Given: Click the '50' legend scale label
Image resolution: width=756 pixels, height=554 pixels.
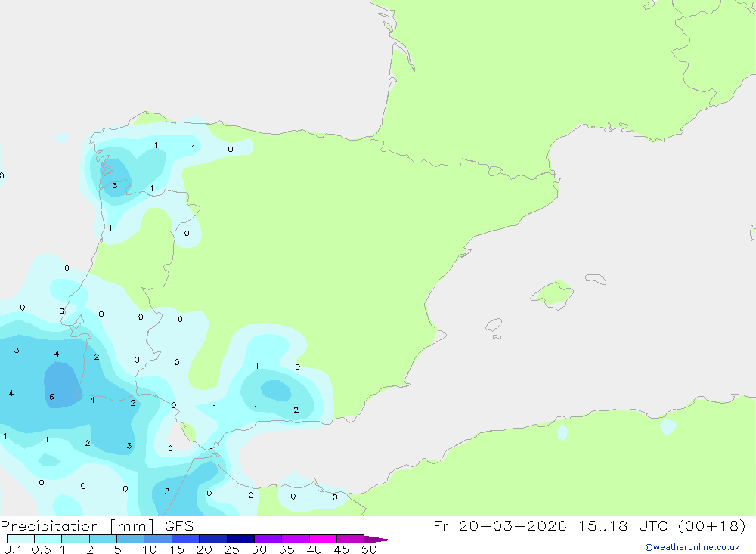Looking at the screenshot, I should pos(370,549).
